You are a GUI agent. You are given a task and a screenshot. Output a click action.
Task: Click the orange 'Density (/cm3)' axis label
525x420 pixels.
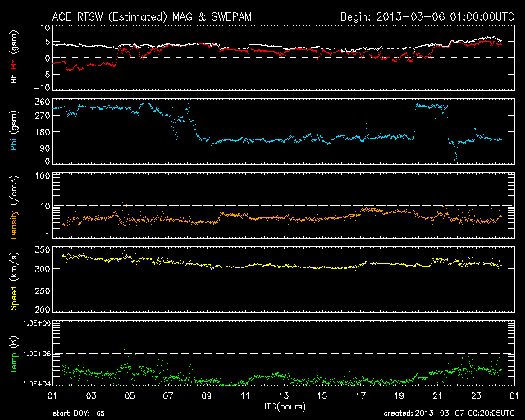click(x=14, y=207)
